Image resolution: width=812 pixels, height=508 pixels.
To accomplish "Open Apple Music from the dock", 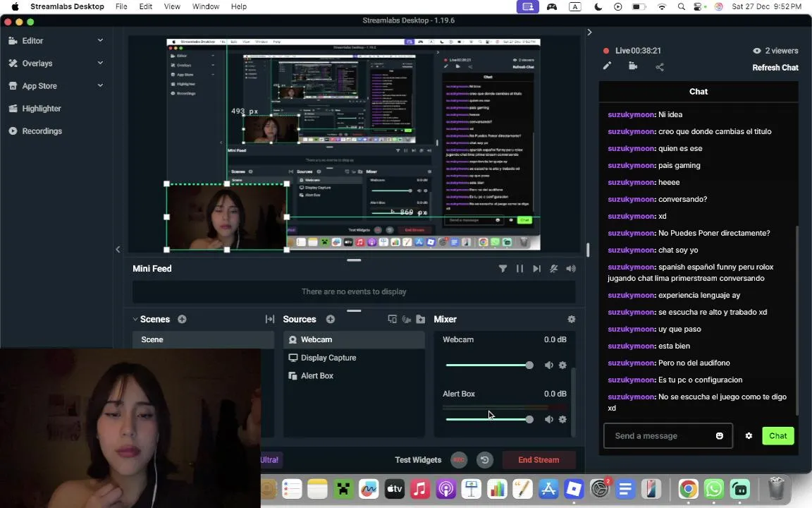I will (x=420, y=488).
